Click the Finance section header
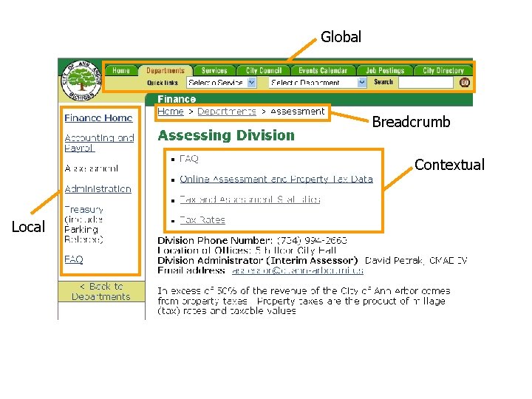Screen dimensions: 532x399 pyautogui.click(x=177, y=99)
